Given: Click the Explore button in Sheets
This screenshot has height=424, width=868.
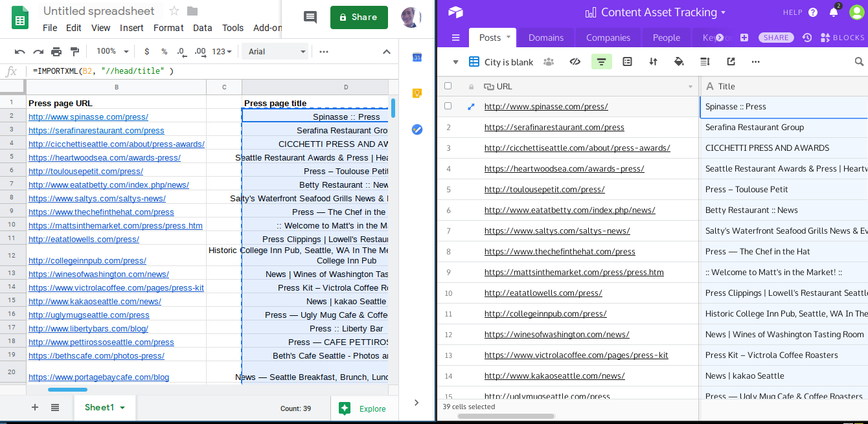Looking at the screenshot, I should pos(363,408).
